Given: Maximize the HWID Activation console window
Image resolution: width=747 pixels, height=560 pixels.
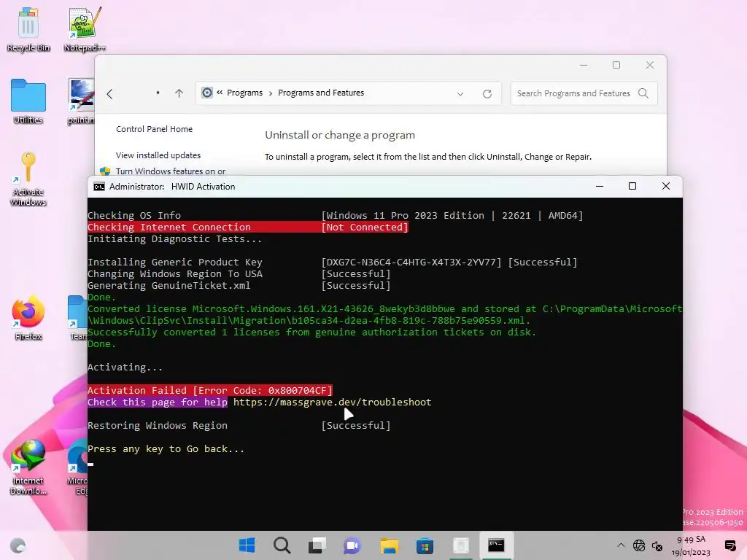Looking at the screenshot, I should click(x=632, y=186).
